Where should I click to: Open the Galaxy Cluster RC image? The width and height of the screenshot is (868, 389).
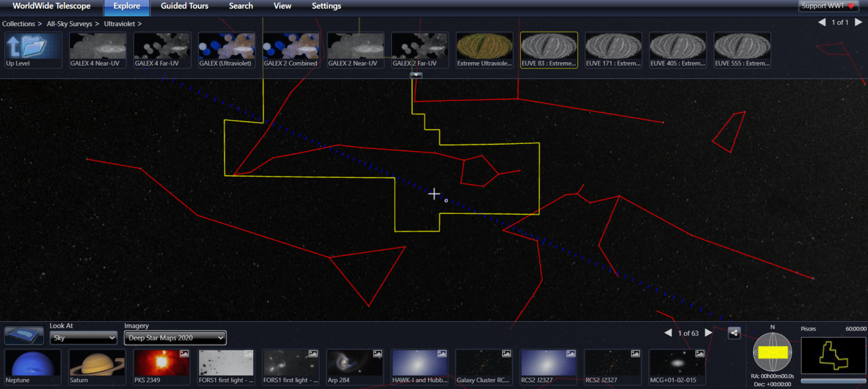point(485,367)
